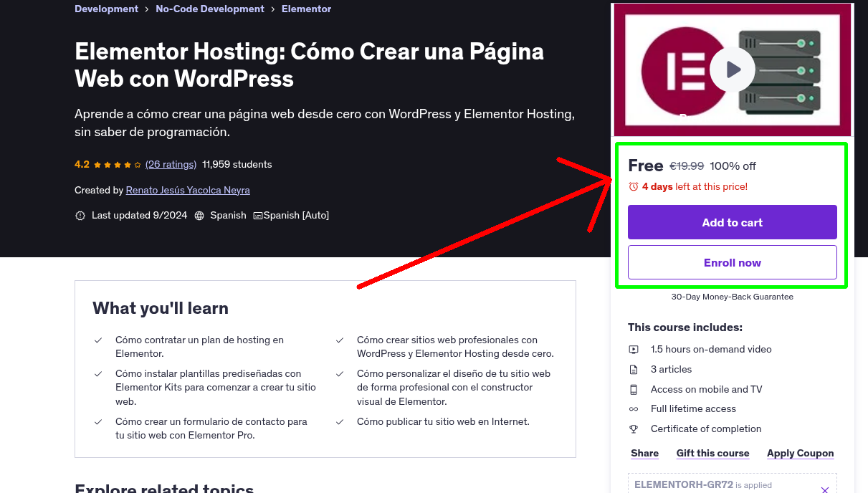Click the course title heading

[x=309, y=64]
